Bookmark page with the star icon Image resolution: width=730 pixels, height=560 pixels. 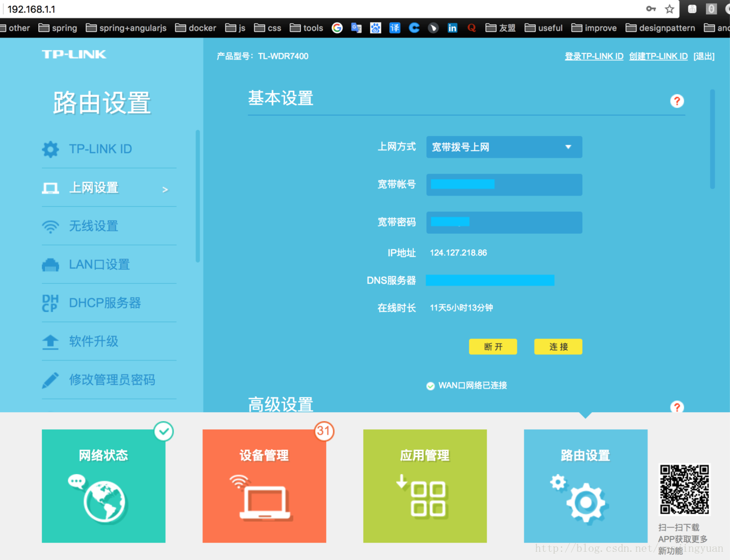point(669,9)
